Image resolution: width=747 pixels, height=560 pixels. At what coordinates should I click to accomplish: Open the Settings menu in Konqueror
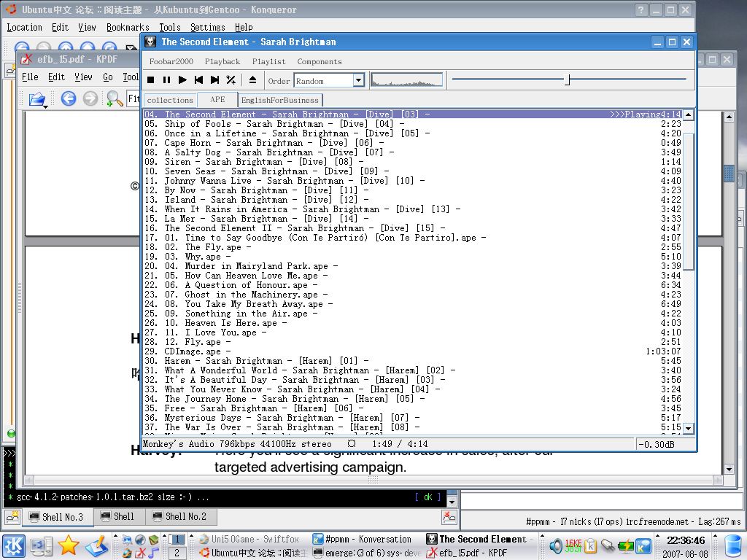tap(208, 27)
